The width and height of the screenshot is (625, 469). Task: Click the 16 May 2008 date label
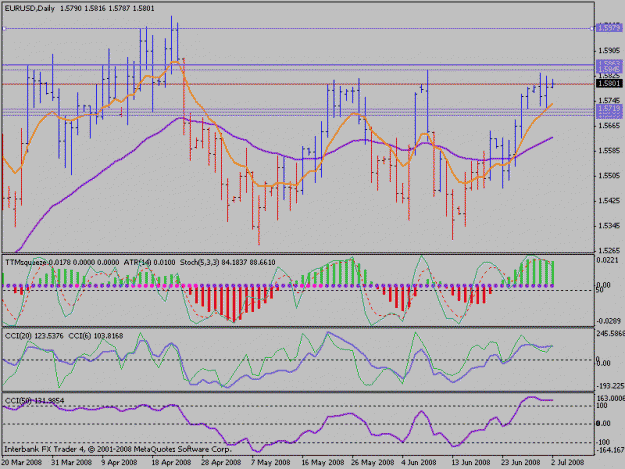(322, 462)
